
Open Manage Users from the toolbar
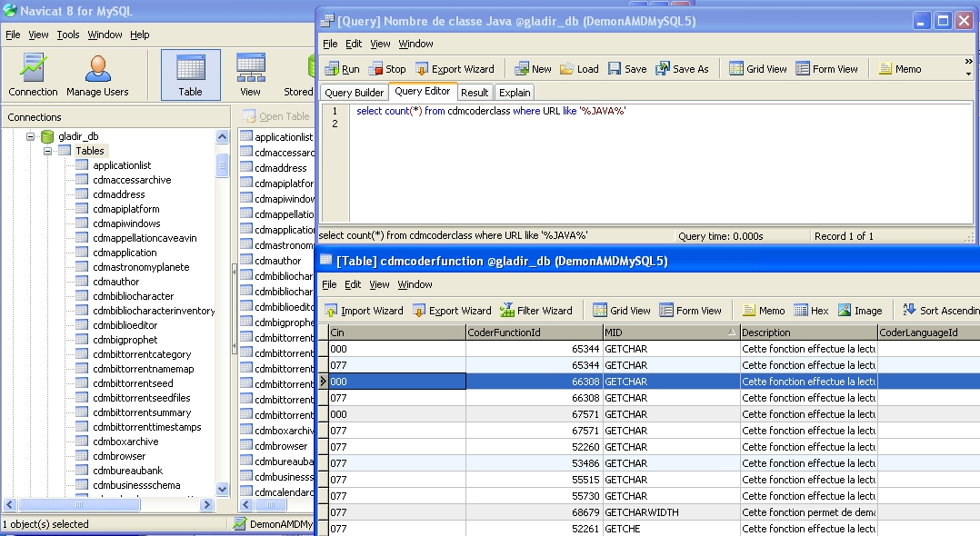coord(97,74)
